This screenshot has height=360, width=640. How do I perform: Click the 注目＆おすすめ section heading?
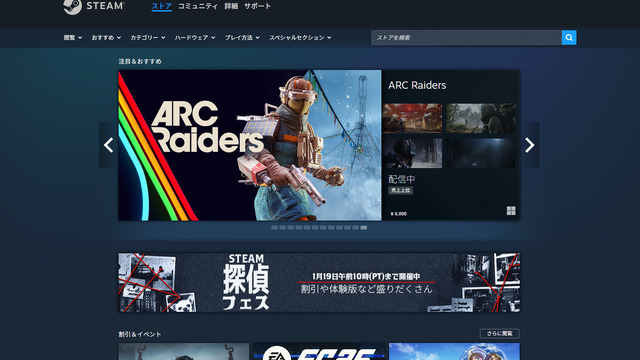coord(140,61)
